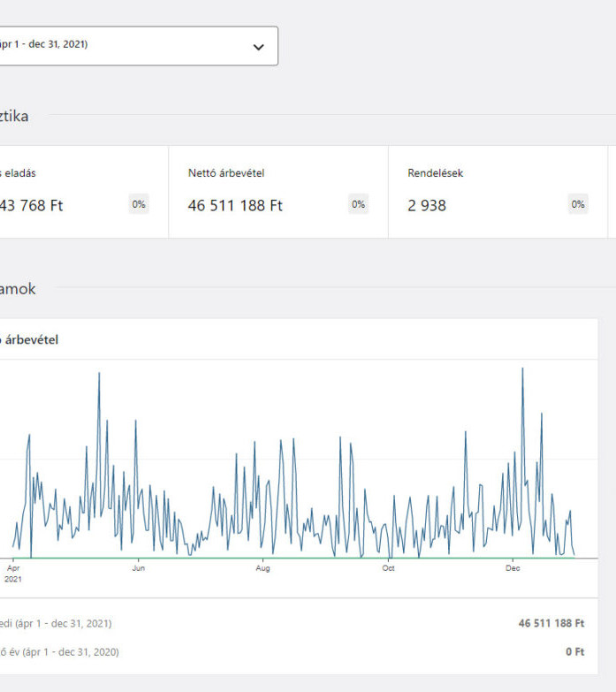Click the highest December peak in the chart

point(522,369)
